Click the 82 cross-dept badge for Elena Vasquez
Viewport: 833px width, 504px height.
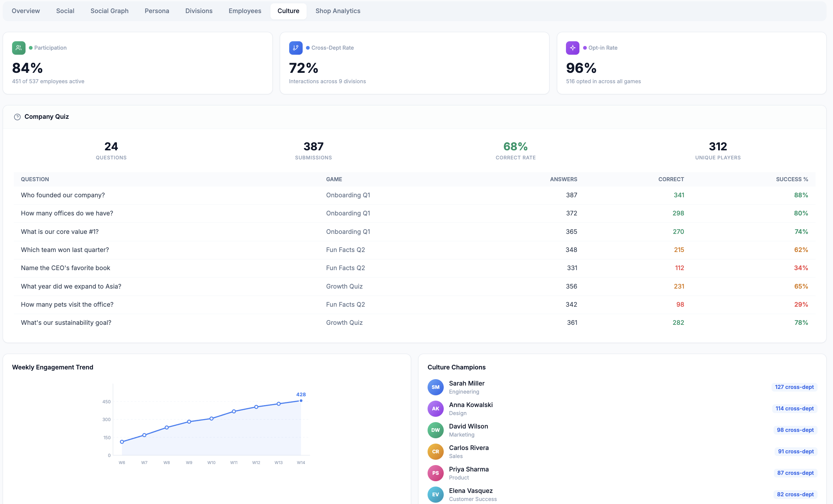795,494
